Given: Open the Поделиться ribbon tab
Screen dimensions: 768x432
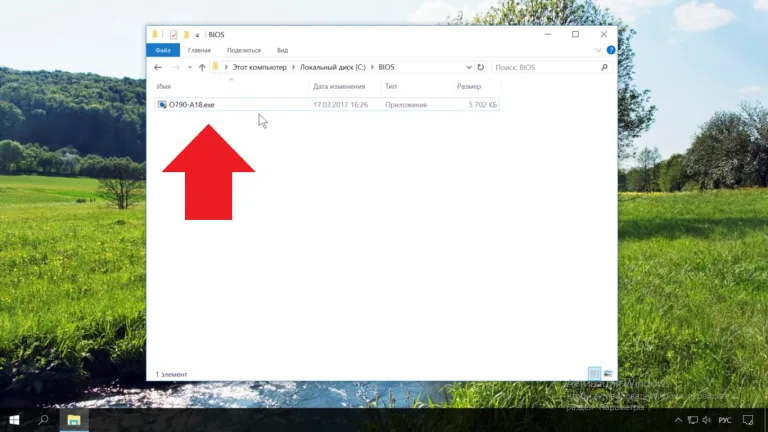Looking at the screenshot, I should [244, 50].
